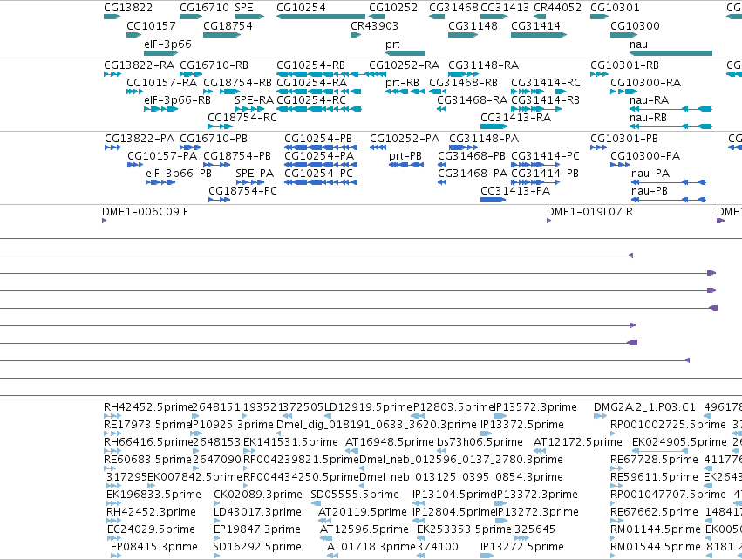Select the CG31413 gene label
Image resolution: width=742 pixels, height=560 pixels.
point(505,8)
